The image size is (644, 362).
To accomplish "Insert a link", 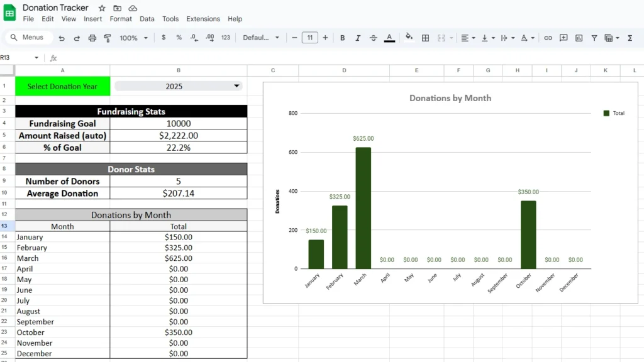I will pyautogui.click(x=548, y=38).
